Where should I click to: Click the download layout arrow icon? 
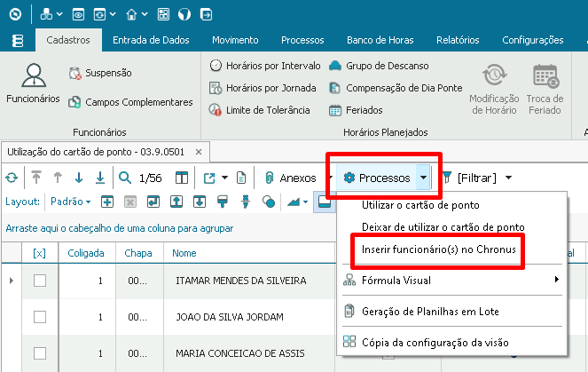tap(200, 202)
